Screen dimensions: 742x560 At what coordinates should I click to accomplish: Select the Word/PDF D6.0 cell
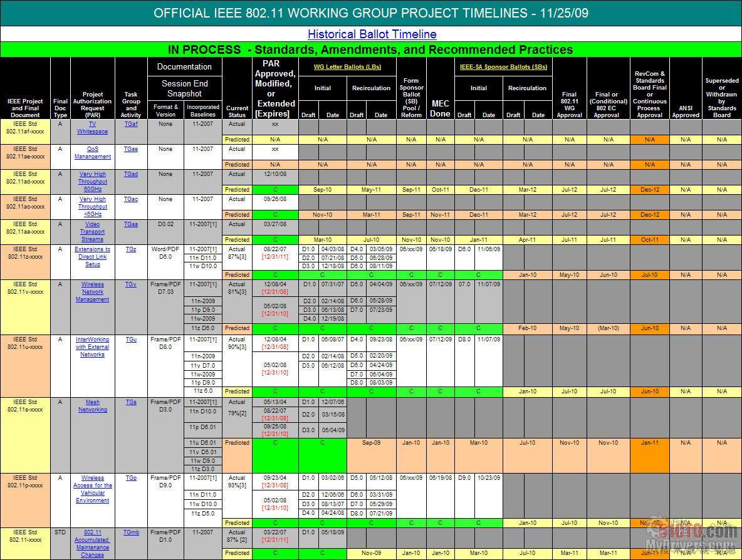(165, 262)
